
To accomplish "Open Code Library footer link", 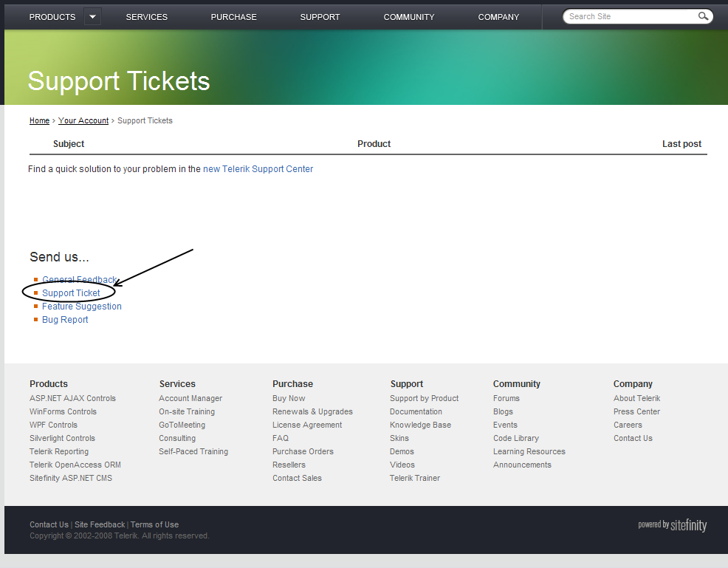I will pos(516,438).
